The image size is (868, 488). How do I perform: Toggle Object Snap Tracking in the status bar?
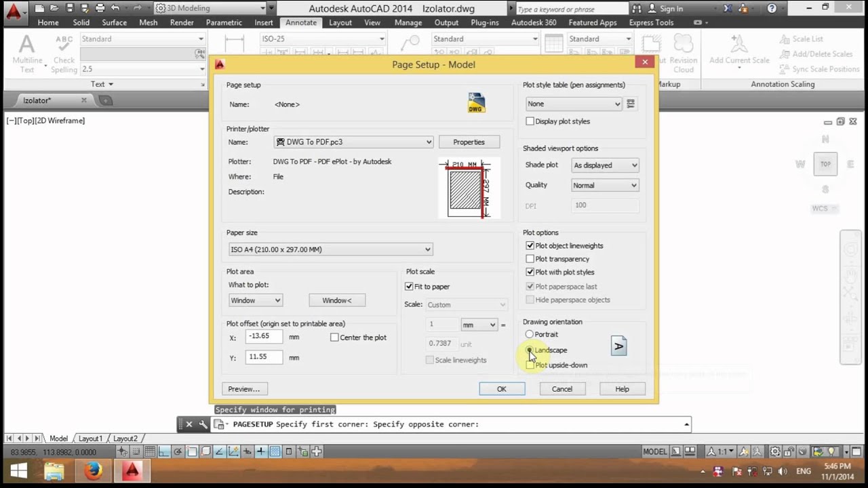tap(219, 452)
